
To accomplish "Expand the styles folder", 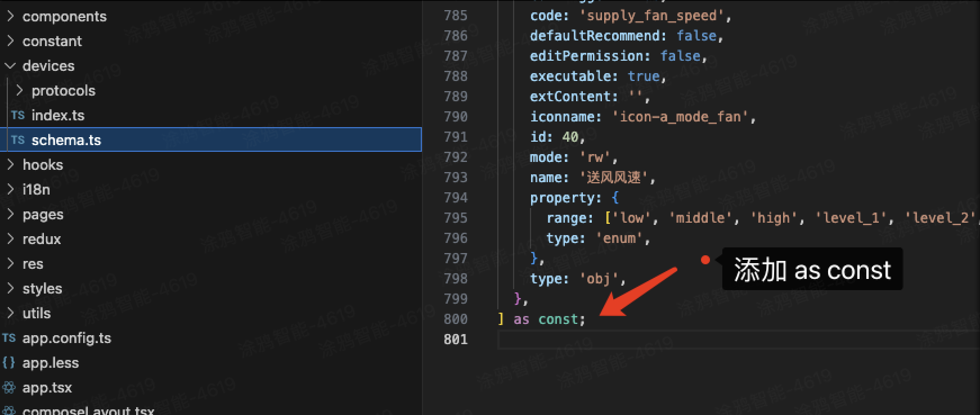I will point(10,288).
